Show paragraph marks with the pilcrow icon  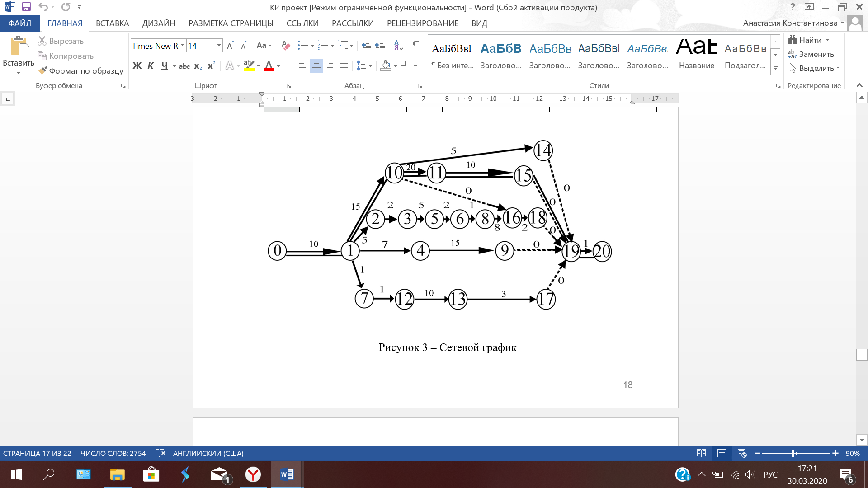pos(415,45)
